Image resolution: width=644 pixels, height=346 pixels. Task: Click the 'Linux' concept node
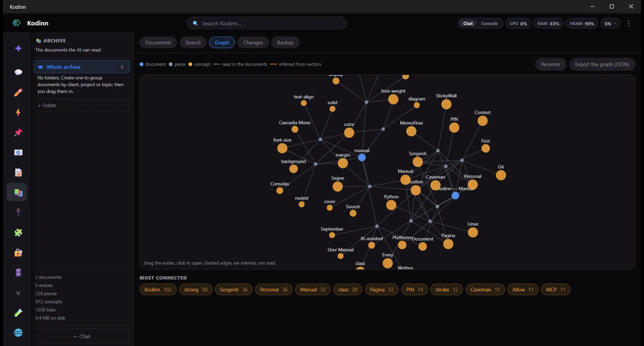tap(473, 232)
